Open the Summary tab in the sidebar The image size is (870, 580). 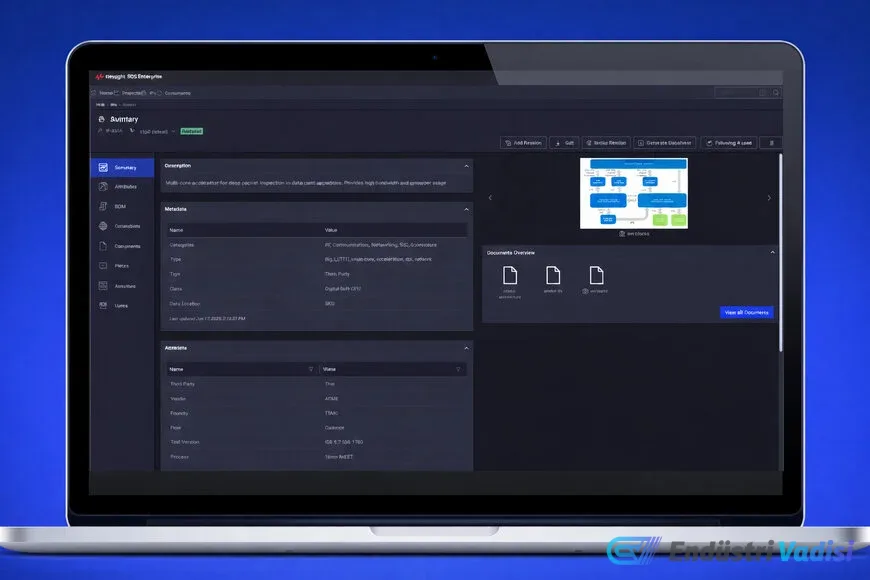click(x=122, y=168)
